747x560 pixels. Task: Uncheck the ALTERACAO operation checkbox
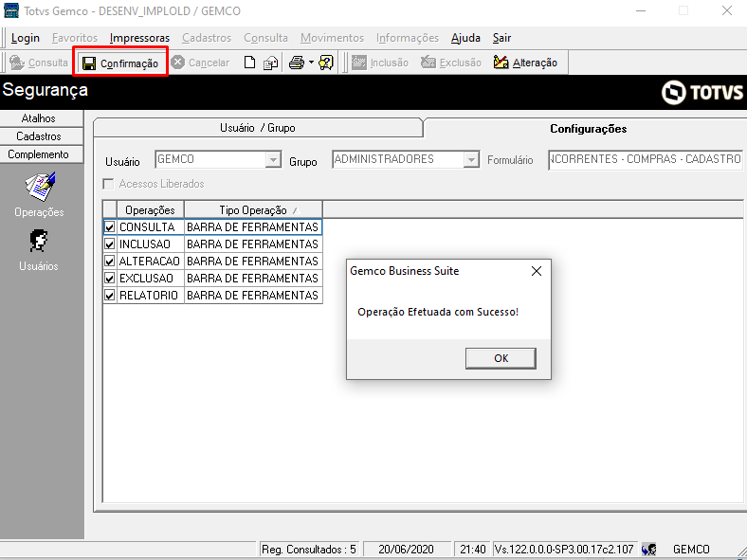click(110, 262)
